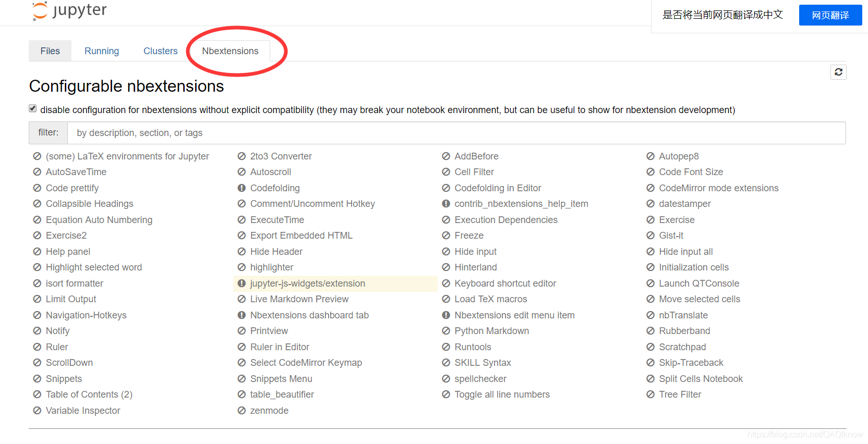Click the disabled icon beside Printview

[x=242, y=331]
